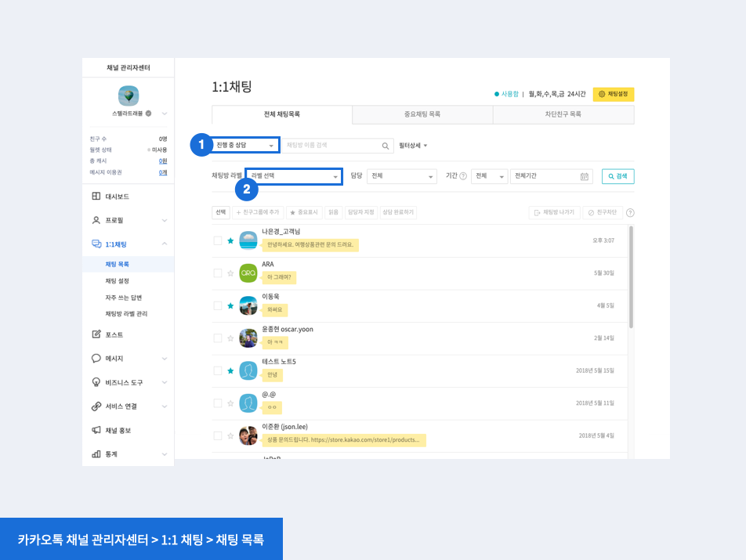Click the 채널 홍보 megaphone icon
Screen dimensions: 746x560
[96, 430]
